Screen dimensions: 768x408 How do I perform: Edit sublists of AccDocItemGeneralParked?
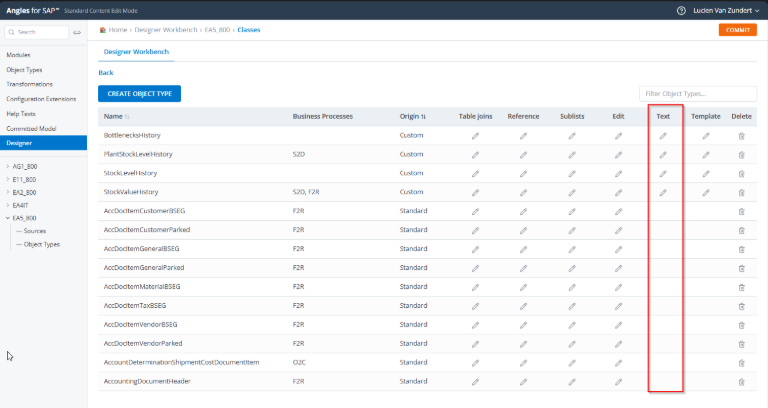572,268
